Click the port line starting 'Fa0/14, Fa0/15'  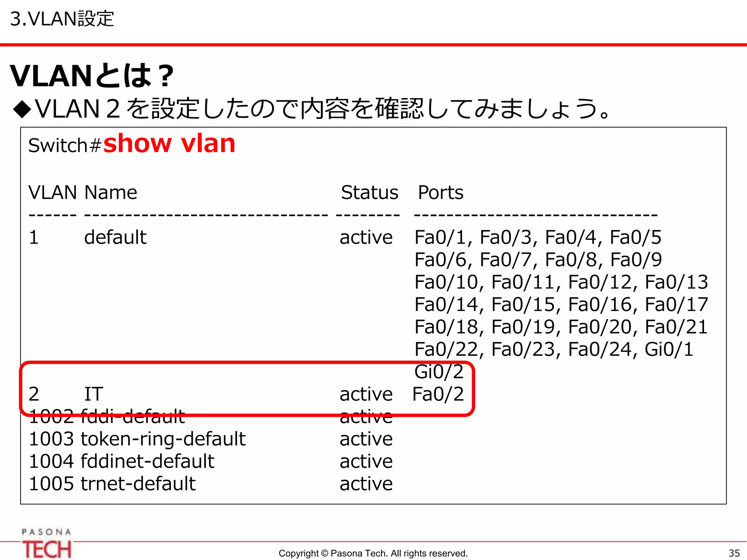coord(561,304)
